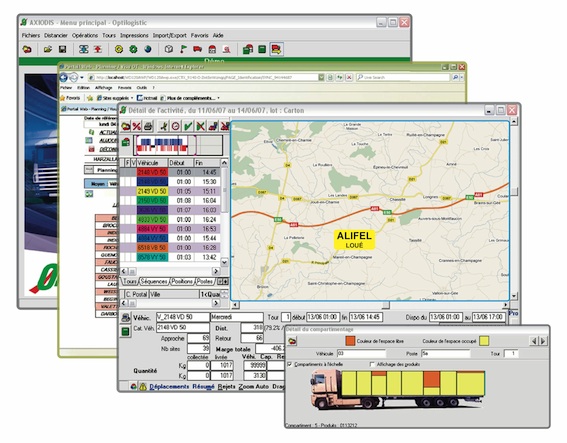Image resolution: width=567 pixels, height=443 pixels.
Task: Click the green gear icon in AXIODIS toolbar
Action: 133,49
